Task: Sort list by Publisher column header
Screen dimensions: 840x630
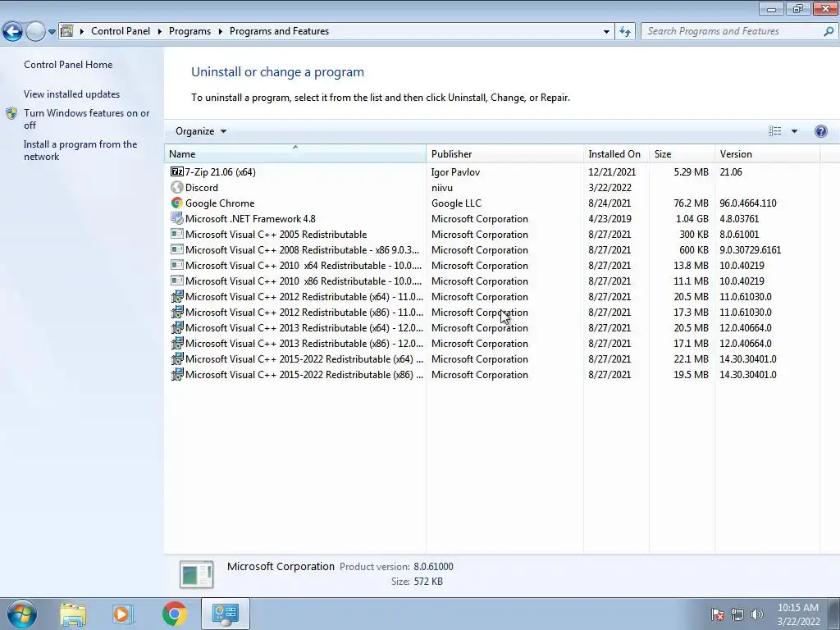Action: (504, 153)
